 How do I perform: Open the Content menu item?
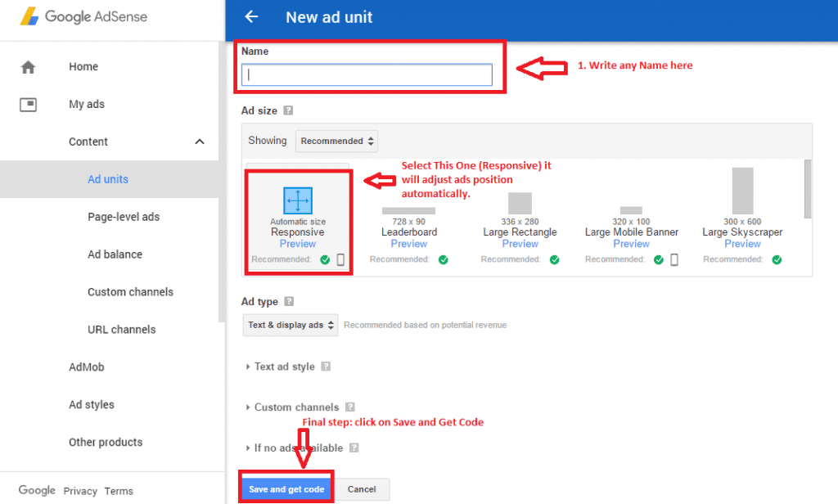tap(88, 142)
